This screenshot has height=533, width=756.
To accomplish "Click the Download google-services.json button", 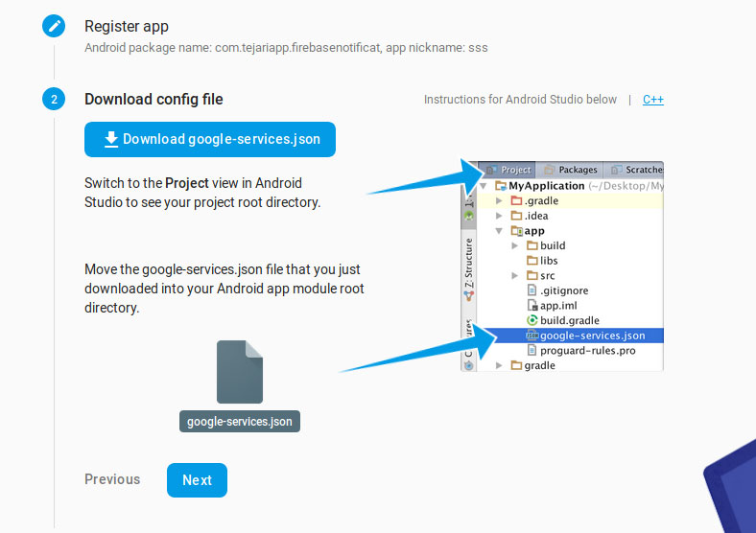I will [210, 139].
